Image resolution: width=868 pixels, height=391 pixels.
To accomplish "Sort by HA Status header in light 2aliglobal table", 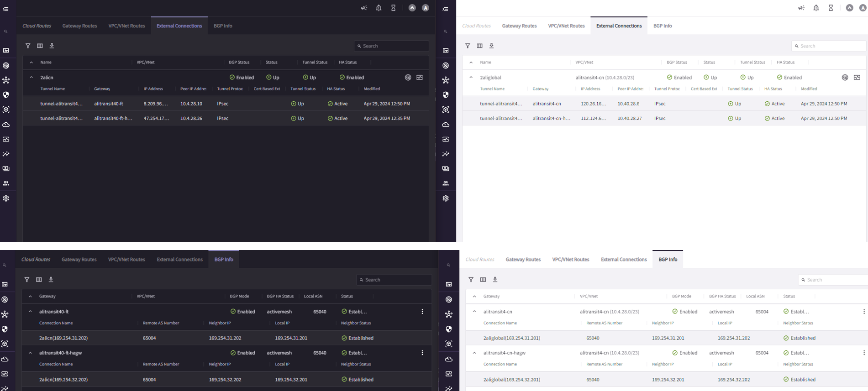I will [785, 62].
